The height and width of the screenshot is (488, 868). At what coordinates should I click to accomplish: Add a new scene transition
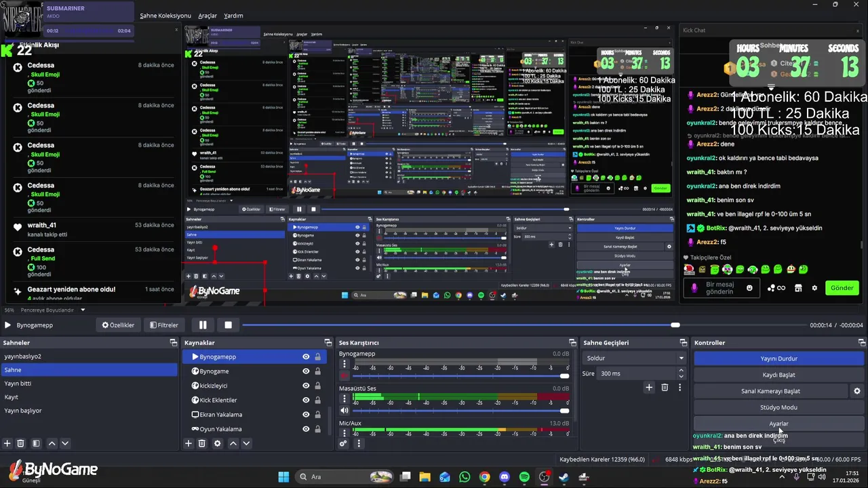[649, 387]
